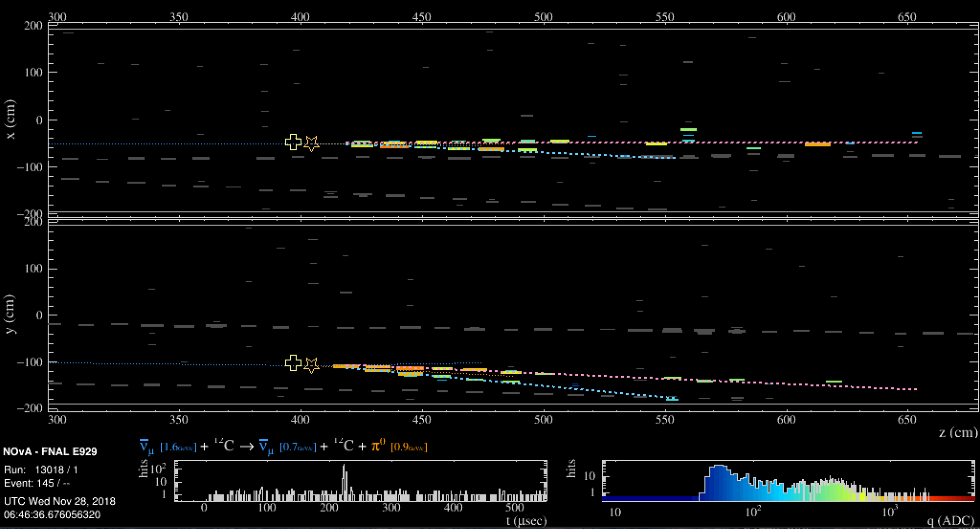Click the yellow cross marker in x-view
The height and width of the screenshot is (529, 980).
293,142
